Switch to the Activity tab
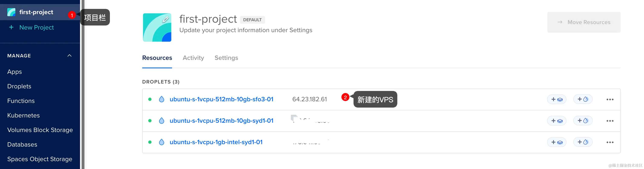 (x=193, y=58)
